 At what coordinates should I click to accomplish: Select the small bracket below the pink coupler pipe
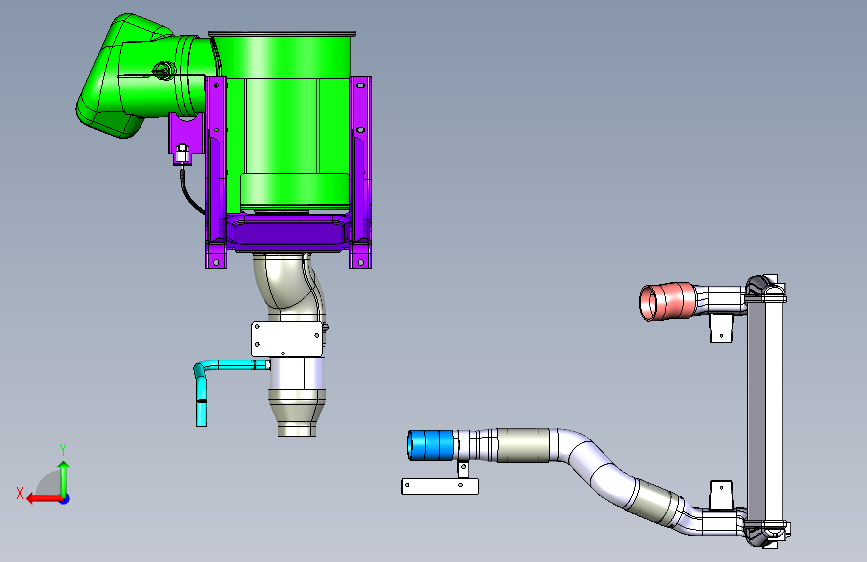coord(721,329)
